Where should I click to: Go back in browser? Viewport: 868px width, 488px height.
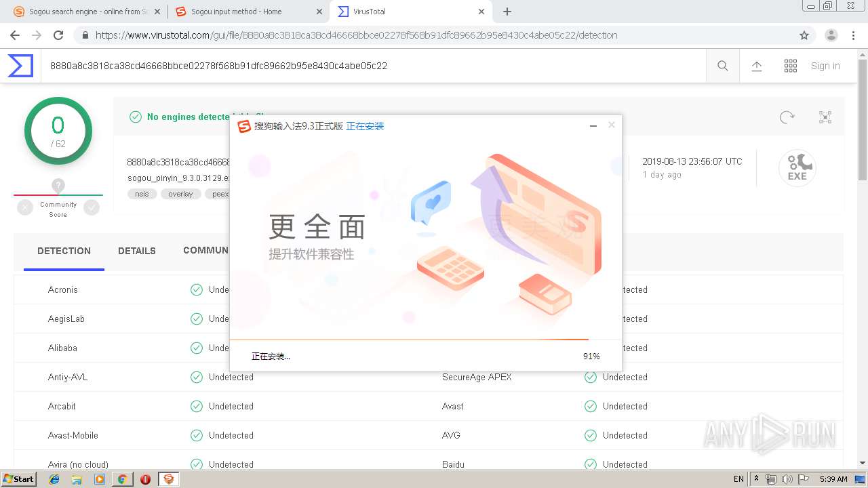15,35
